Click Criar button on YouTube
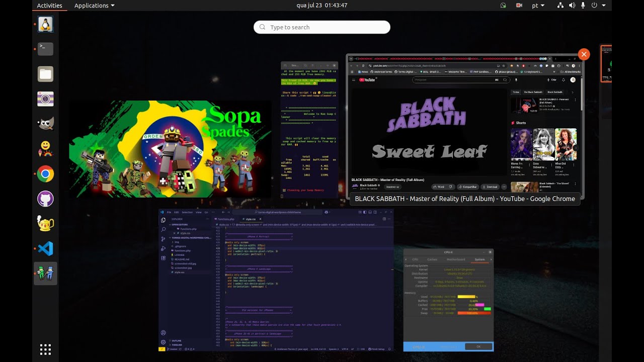Viewport: 644px width, 362px height. coord(552,79)
